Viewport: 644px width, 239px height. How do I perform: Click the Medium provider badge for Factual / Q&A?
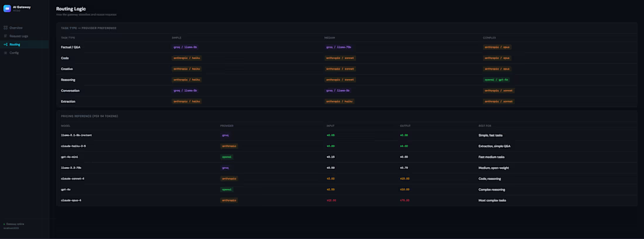[339, 47]
